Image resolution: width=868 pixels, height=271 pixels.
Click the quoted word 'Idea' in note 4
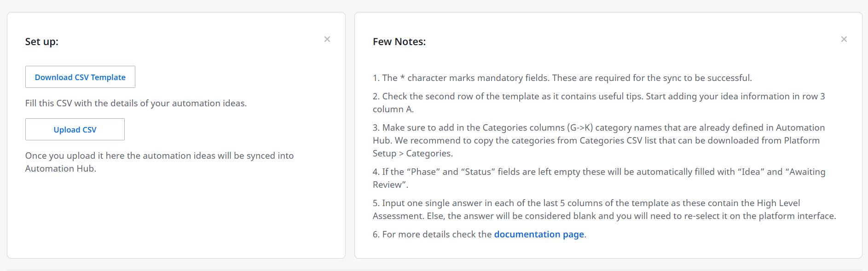tap(751, 172)
